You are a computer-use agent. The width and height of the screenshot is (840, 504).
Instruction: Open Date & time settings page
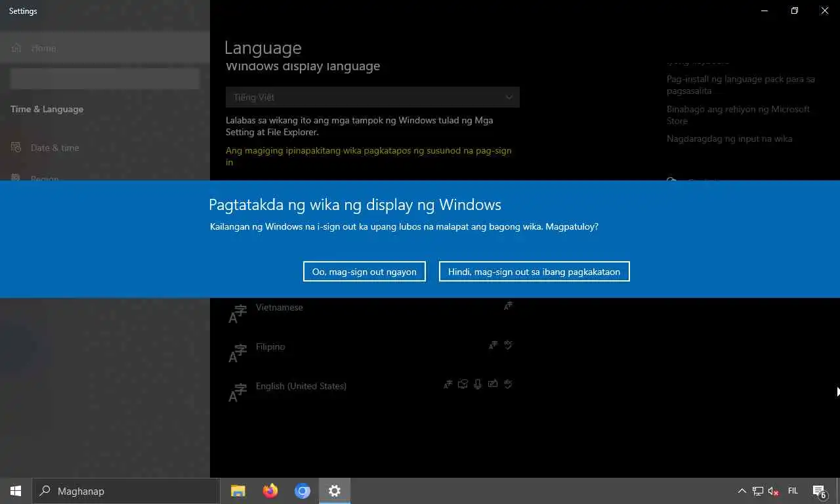[x=105, y=148]
